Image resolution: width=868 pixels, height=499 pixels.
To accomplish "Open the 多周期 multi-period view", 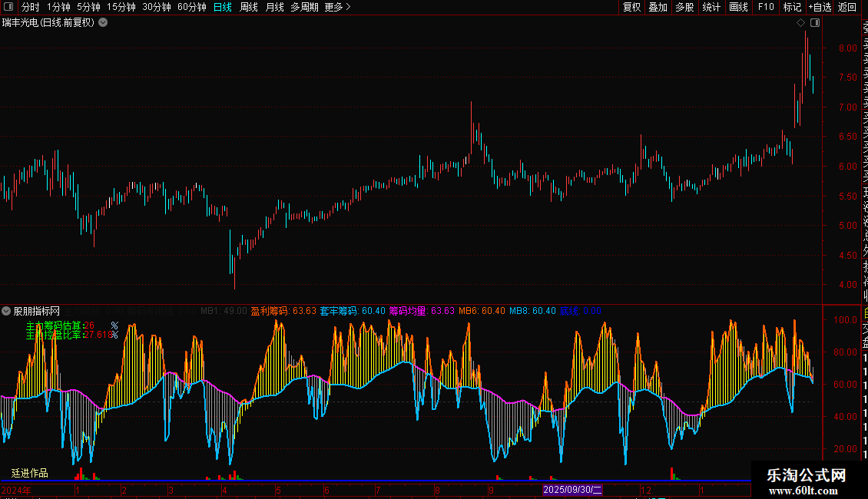I will (304, 7).
